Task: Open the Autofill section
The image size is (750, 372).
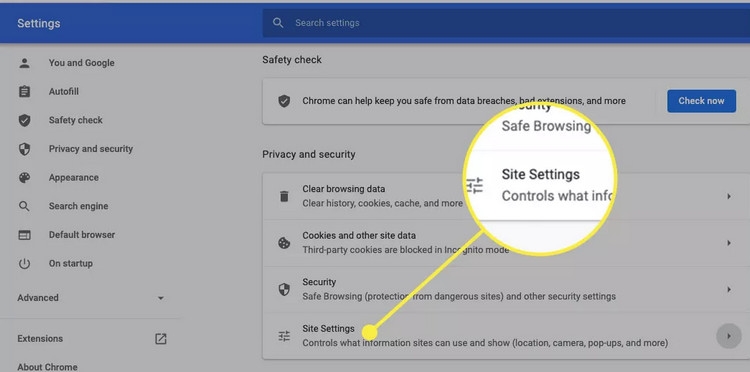Action: [x=64, y=92]
